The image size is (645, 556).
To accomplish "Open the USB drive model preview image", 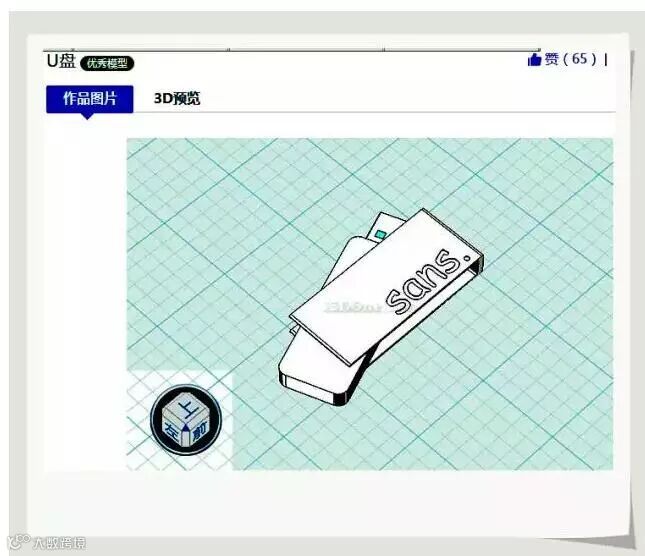I will click(x=369, y=304).
